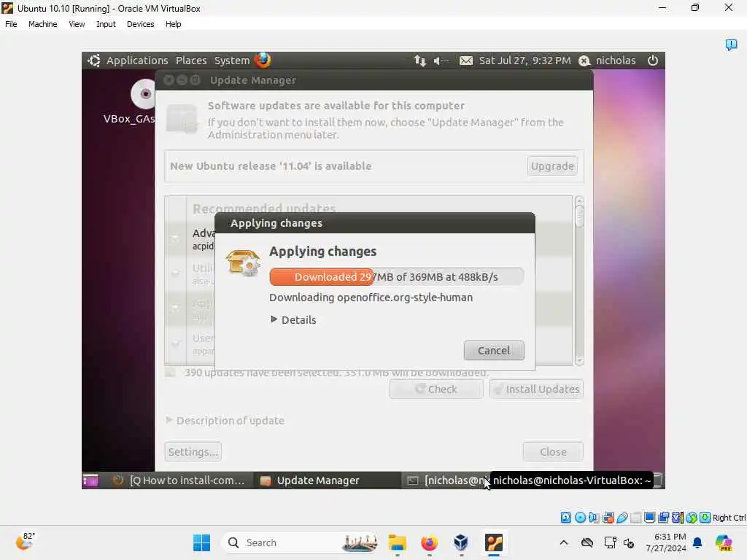Open the Windows clock showing 6:31 PM

[x=665, y=542]
